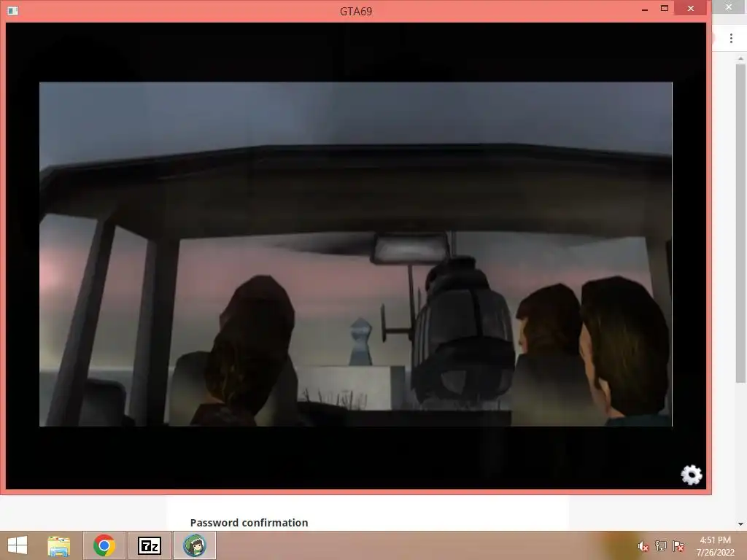
Task: Close the GTA69 window
Action: pos(690,8)
